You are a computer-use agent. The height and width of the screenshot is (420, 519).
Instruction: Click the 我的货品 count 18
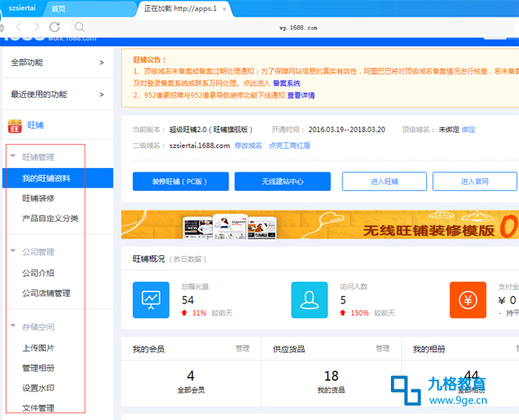(331, 376)
